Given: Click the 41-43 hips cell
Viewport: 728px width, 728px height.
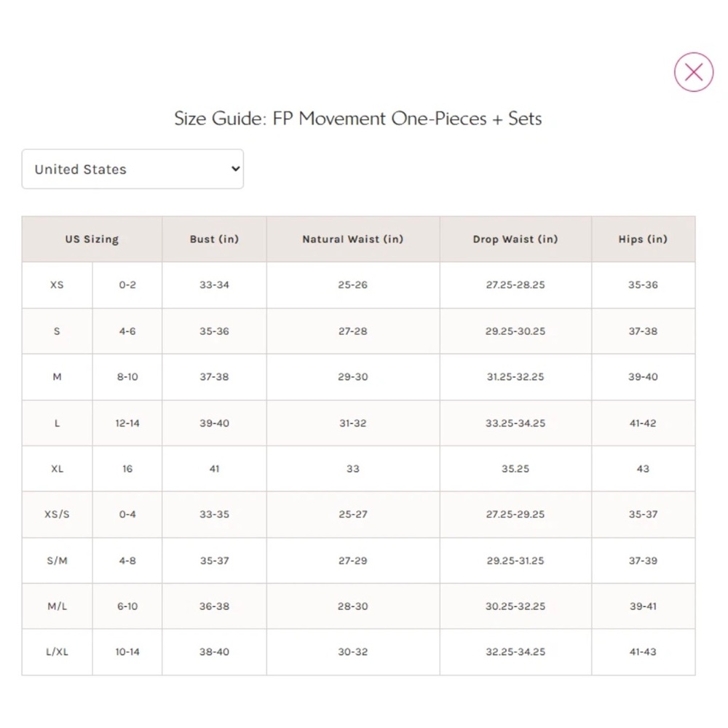Looking at the screenshot, I should pos(643,652).
